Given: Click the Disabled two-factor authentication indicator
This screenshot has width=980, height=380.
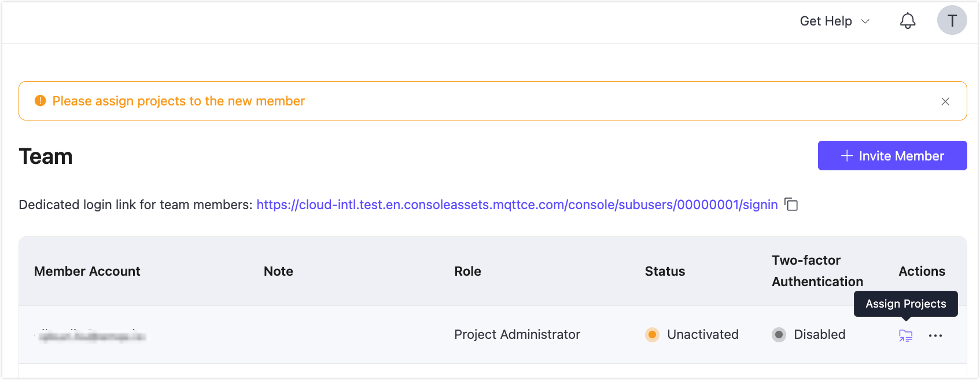Looking at the screenshot, I should tap(779, 335).
